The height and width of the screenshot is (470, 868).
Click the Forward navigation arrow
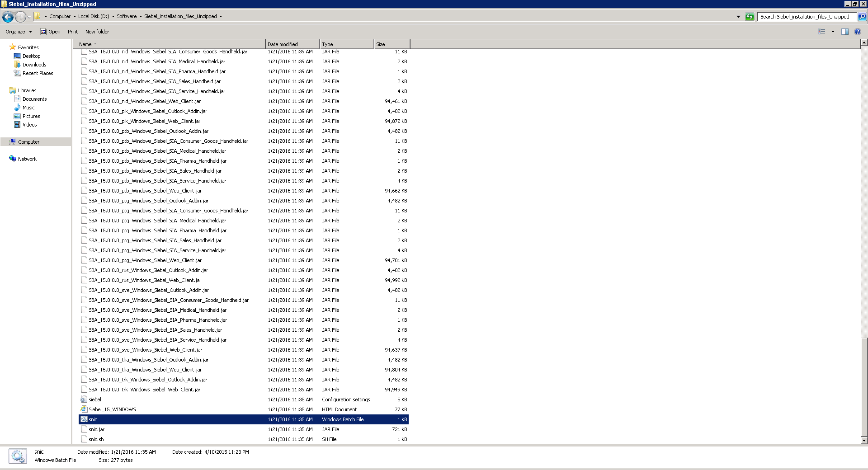(x=20, y=17)
